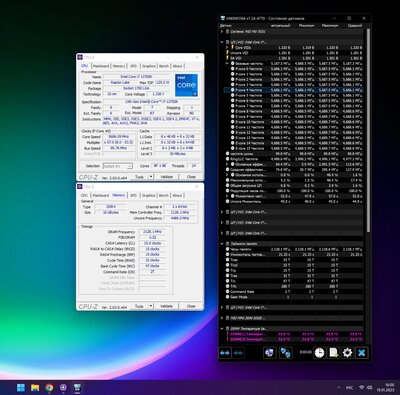400x395 pixels.
Task: Start logging with the document icon
Action: 333,353
